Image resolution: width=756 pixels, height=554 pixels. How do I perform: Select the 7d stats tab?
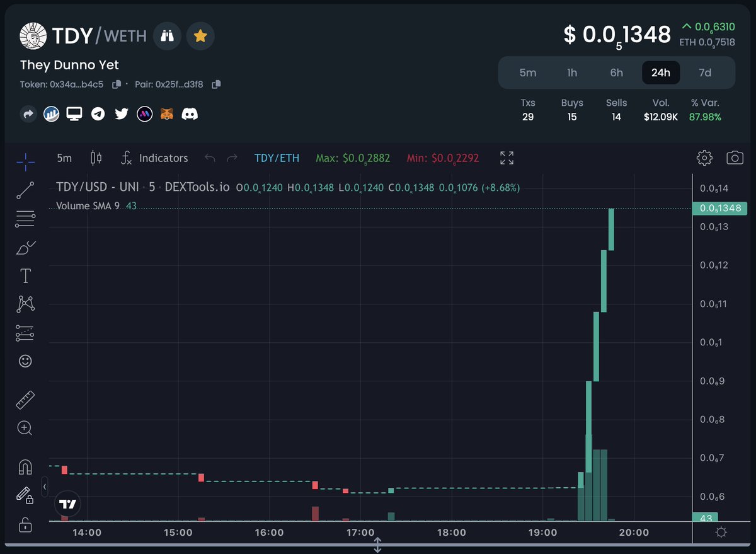[x=705, y=72]
